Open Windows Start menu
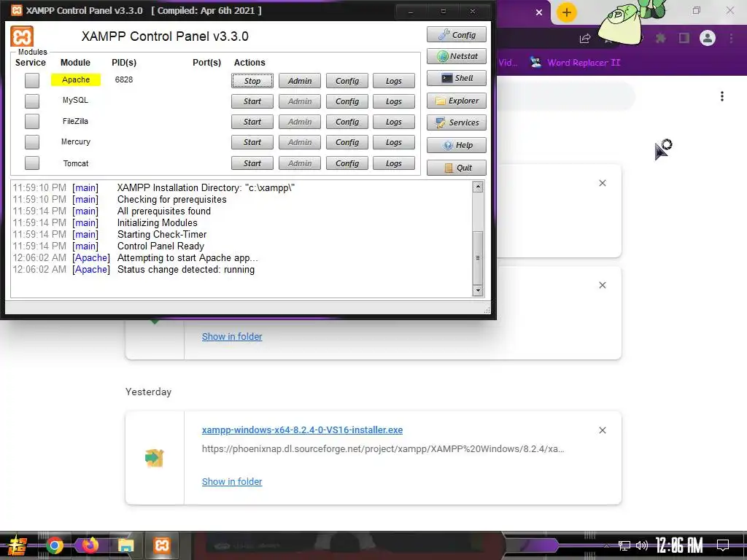 click(x=17, y=545)
